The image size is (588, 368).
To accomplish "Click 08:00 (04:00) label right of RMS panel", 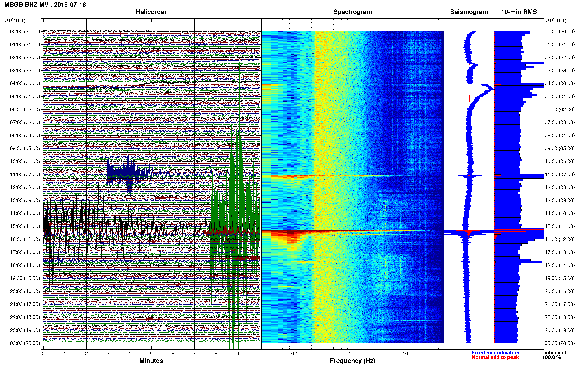I will coord(560,135).
